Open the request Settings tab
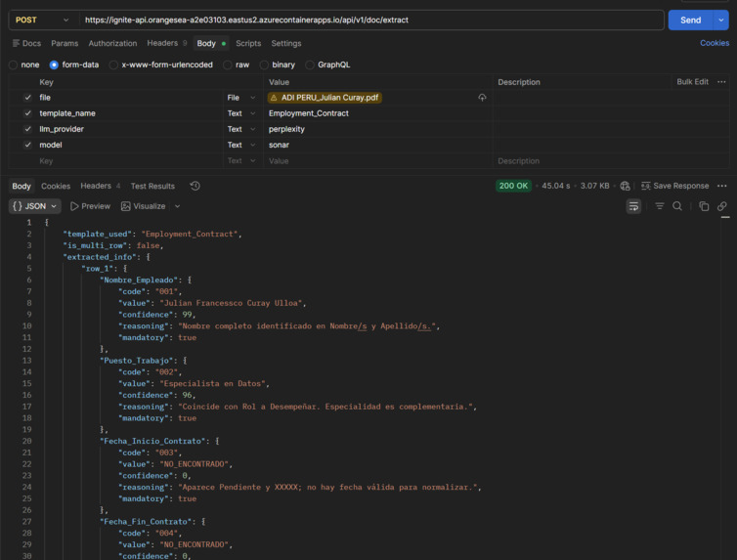 285,43
